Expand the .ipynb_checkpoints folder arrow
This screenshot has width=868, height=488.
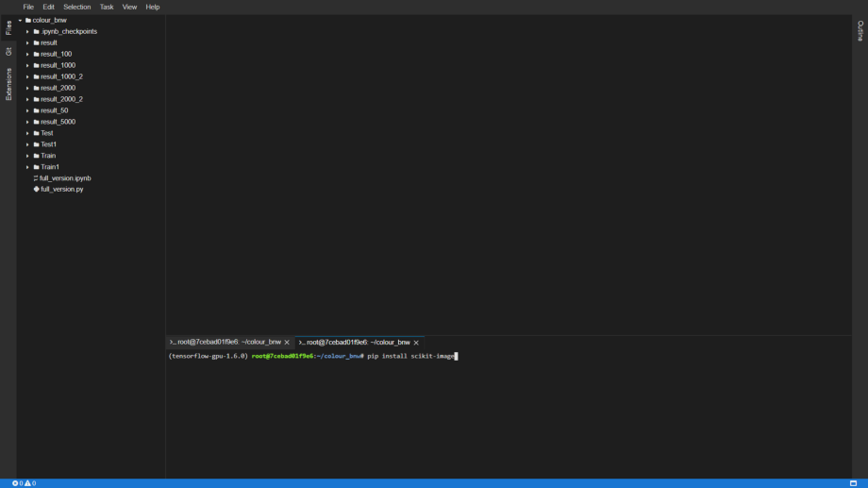27,31
